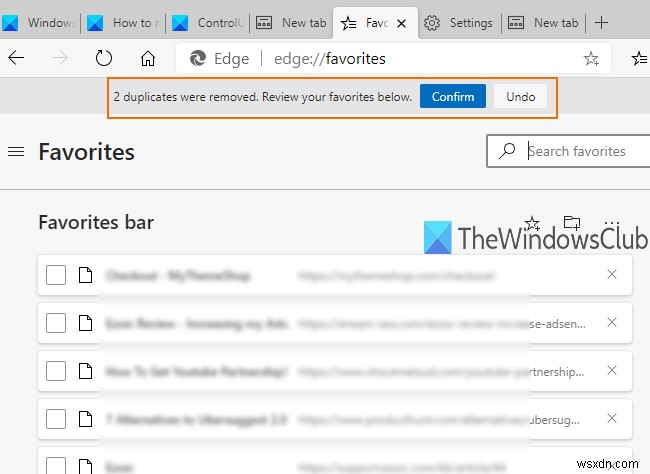Switch to the Windows tab
The height and width of the screenshot is (474, 650).
(40, 23)
